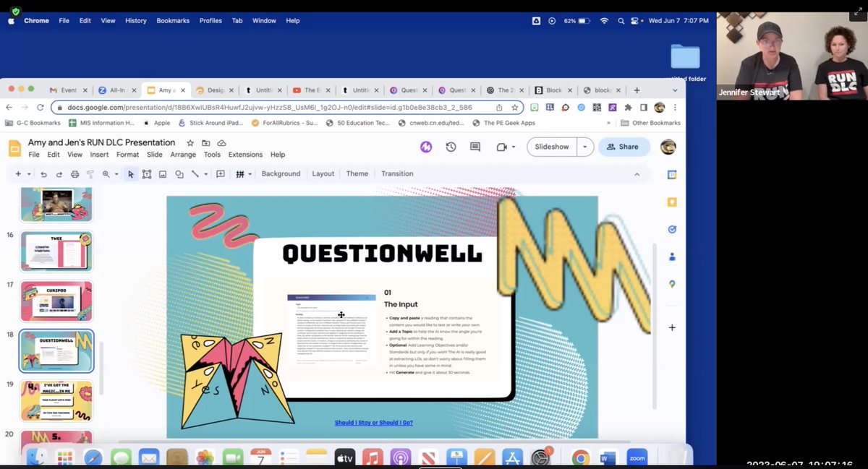The width and height of the screenshot is (868, 469).
Task: Open the Keep side panel icon
Action: tap(672, 202)
